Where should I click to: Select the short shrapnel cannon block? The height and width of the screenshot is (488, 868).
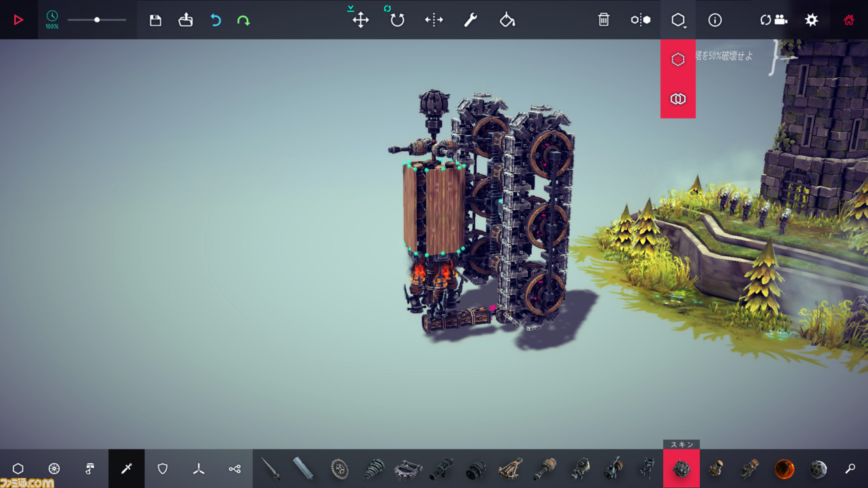tap(476, 468)
